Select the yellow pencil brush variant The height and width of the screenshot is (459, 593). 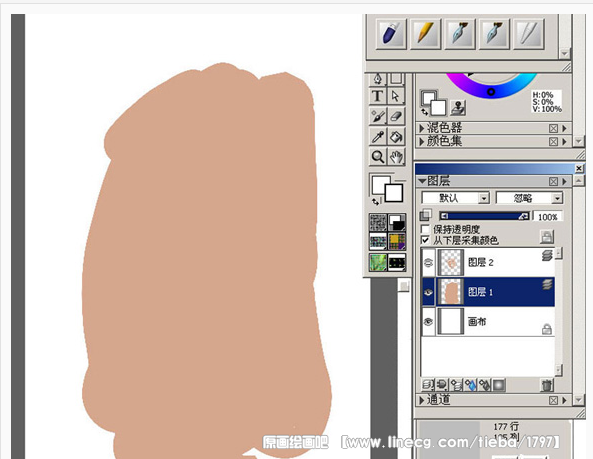click(425, 33)
